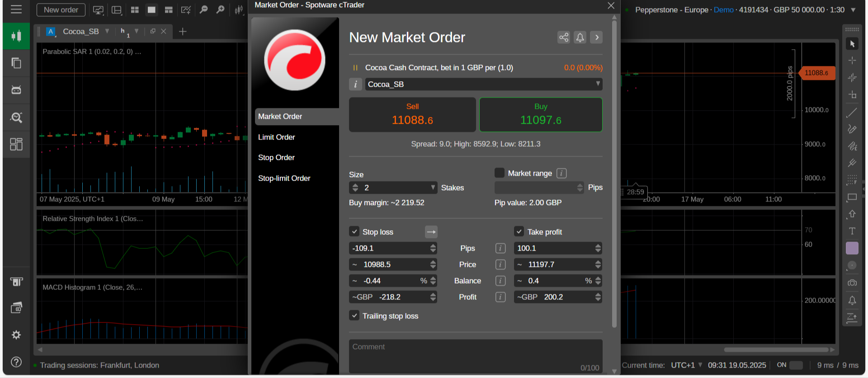Open the A chart link group selector
868x378 pixels.
click(x=51, y=31)
